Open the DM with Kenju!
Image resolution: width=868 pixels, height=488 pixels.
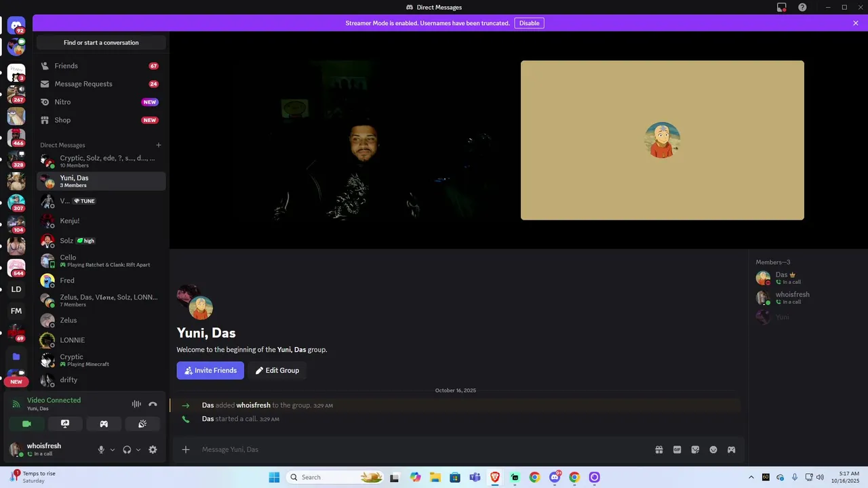tap(101, 221)
